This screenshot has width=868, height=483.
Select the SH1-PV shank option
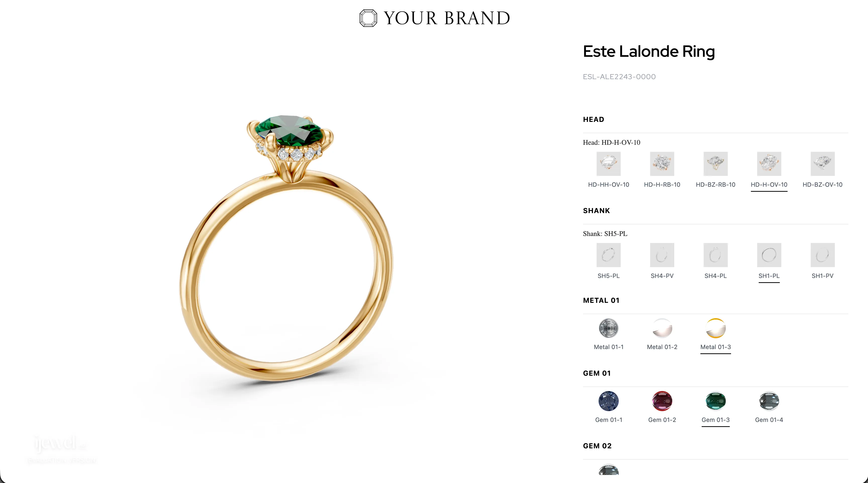pyautogui.click(x=823, y=255)
